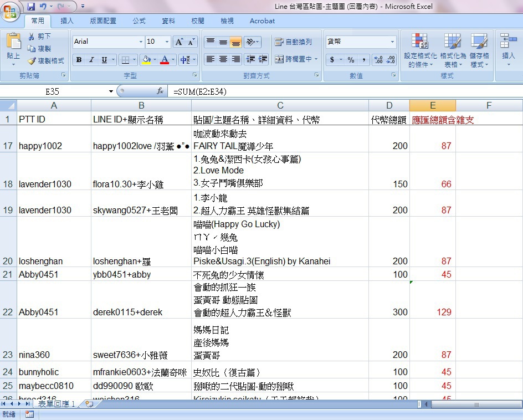Viewport: 523px width, 420px height.
Task: Expand the underline style dropdown
Action: point(114,60)
